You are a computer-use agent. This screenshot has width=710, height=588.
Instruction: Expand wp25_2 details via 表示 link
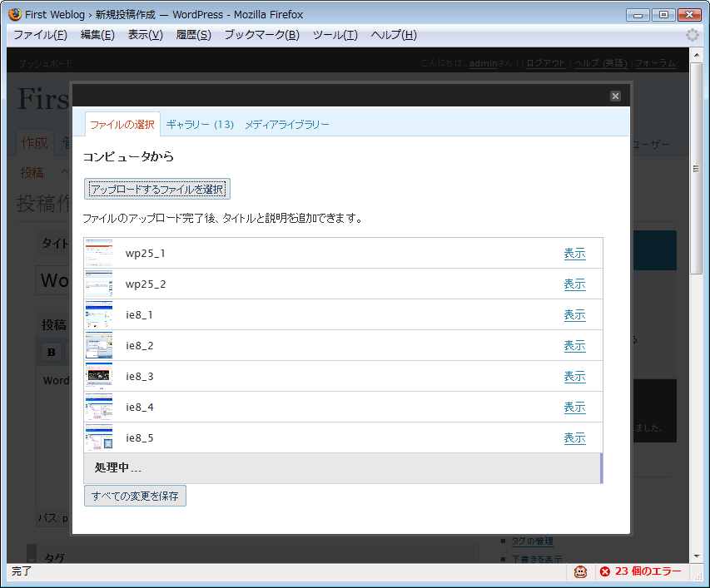coord(574,284)
